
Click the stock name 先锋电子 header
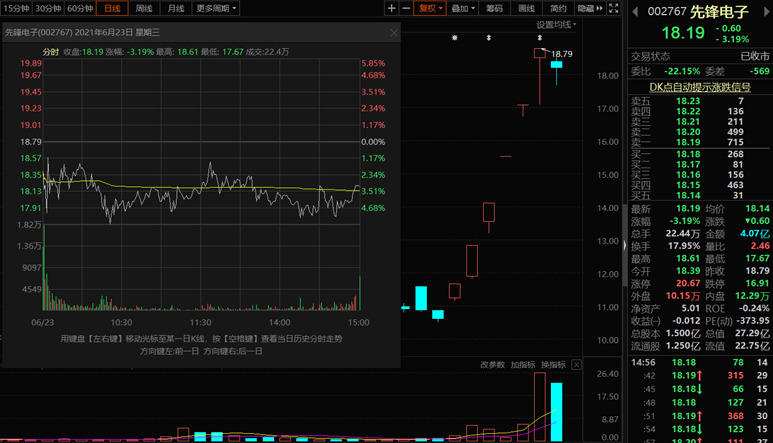click(x=719, y=11)
